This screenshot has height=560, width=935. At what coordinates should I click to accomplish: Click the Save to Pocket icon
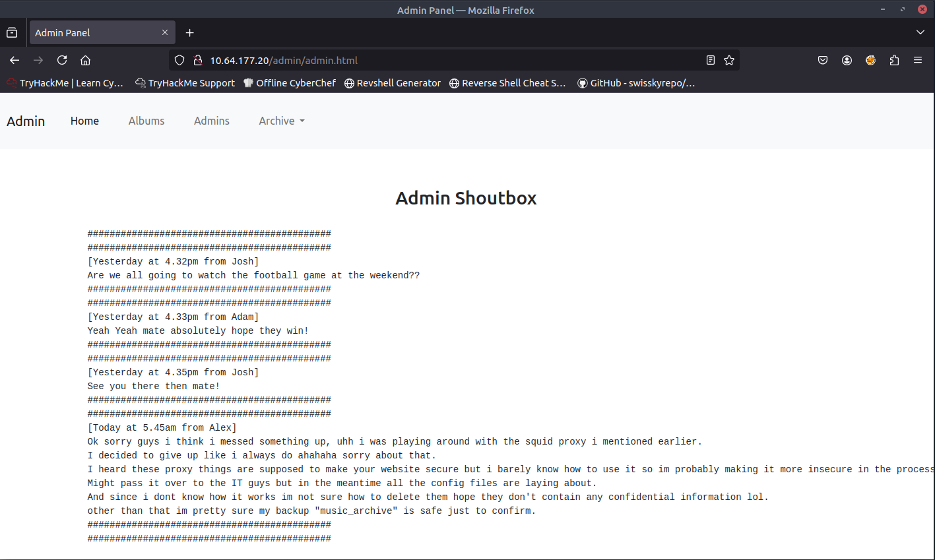(x=823, y=60)
